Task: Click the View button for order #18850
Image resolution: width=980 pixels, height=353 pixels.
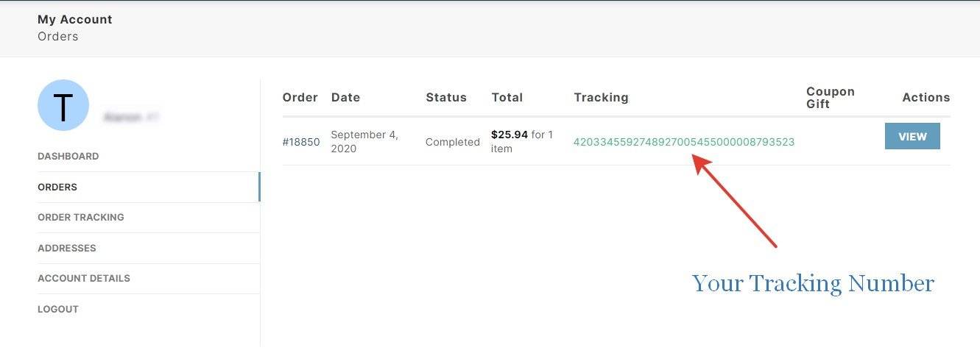Action: coord(912,136)
